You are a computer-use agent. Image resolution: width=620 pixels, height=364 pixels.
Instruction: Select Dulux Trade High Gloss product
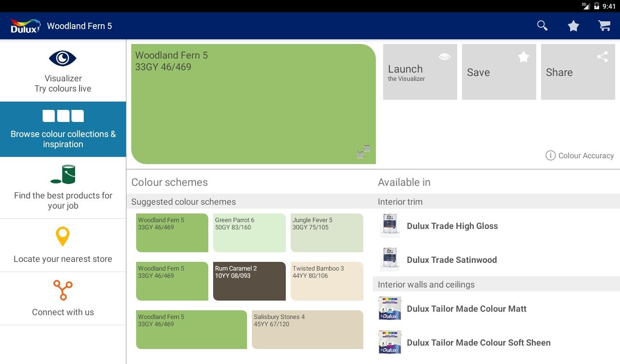pyautogui.click(x=496, y=226)
